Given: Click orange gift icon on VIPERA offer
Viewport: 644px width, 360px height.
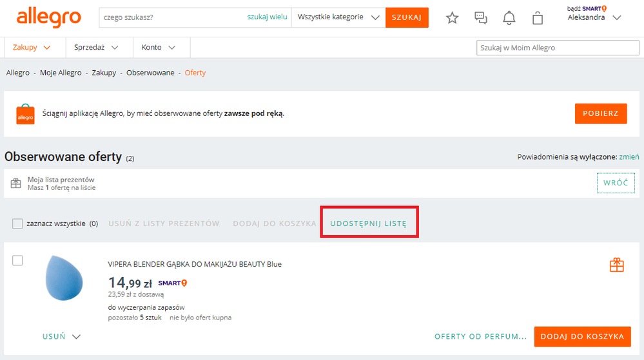Looking at the screenshot, I should pyautogui.click(x=616, y=265).
